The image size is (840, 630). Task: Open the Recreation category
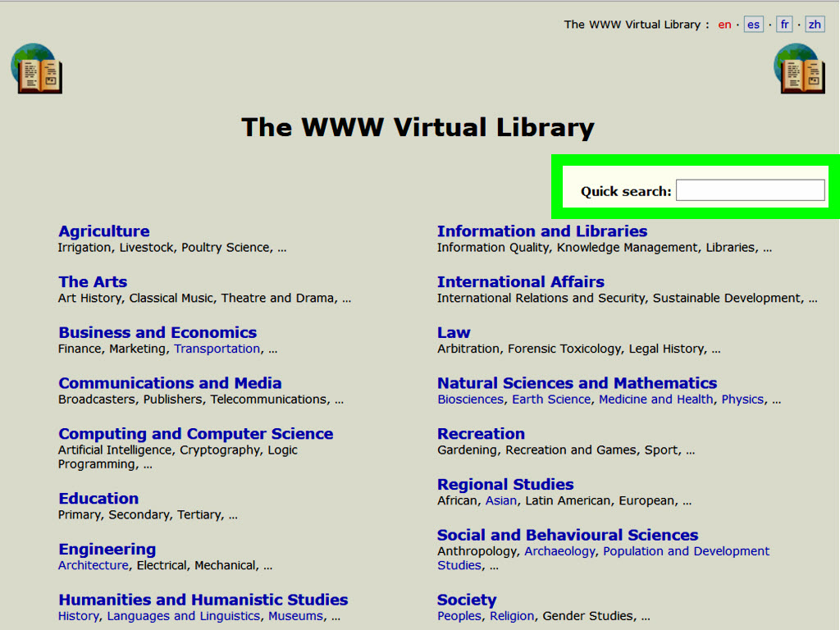[x=481, y=433]
